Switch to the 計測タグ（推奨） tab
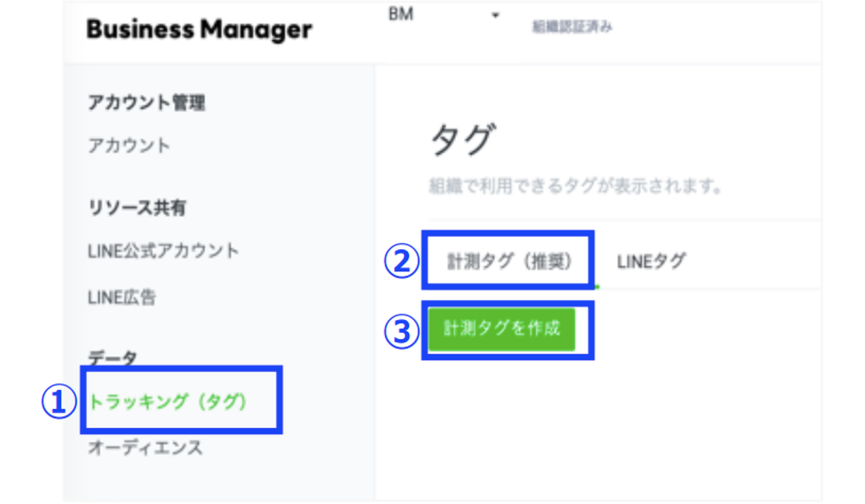 point(509,260)
